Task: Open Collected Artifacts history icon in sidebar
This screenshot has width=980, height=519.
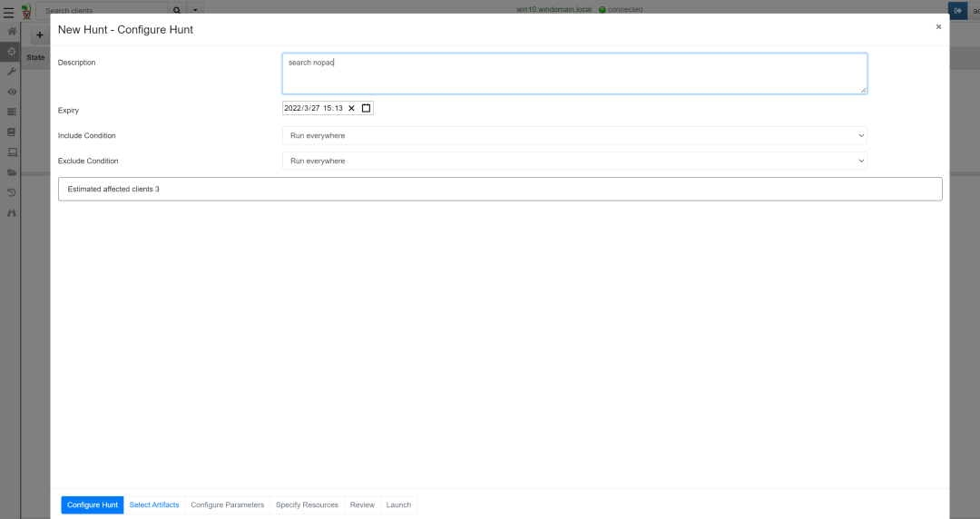Action: click(x=11, y=192)
